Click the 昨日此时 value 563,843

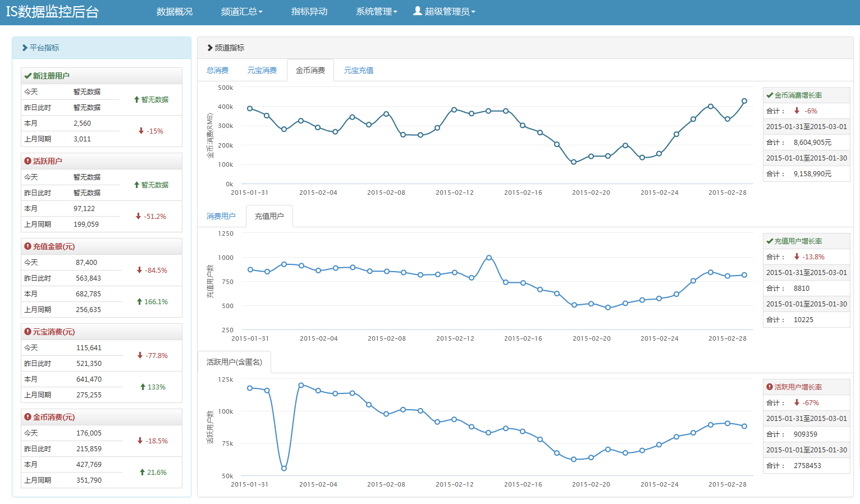89,278
